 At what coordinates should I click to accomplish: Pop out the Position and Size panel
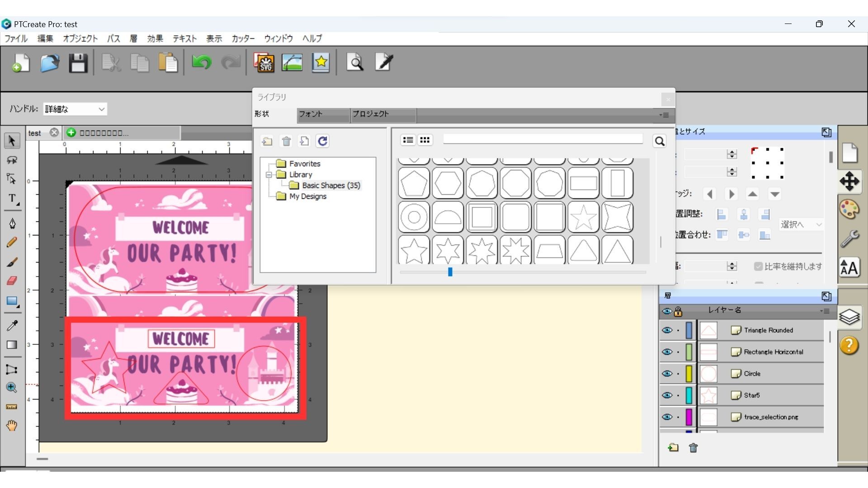point(826,132)
